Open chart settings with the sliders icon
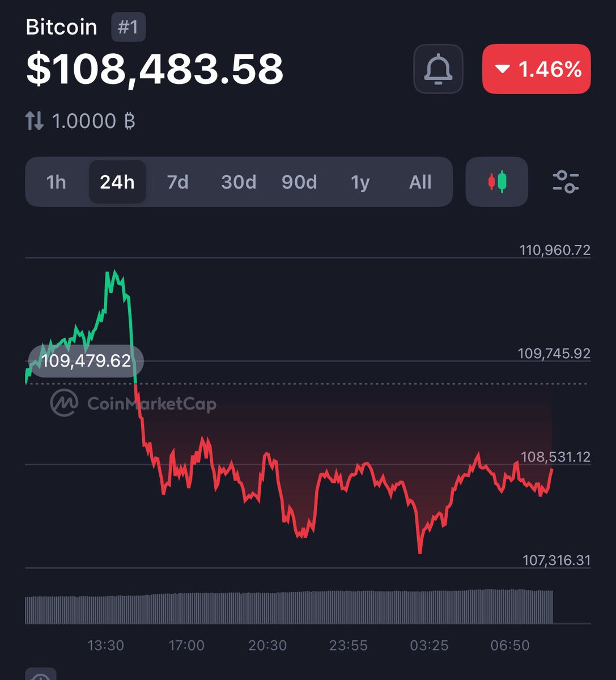This screenshot has height=680, width=616. 566,182
